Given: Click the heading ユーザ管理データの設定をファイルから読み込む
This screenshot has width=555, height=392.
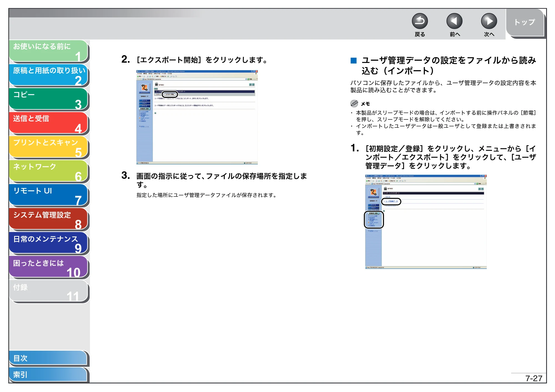Looking at the screenshot, I should (x=449, y=65).
